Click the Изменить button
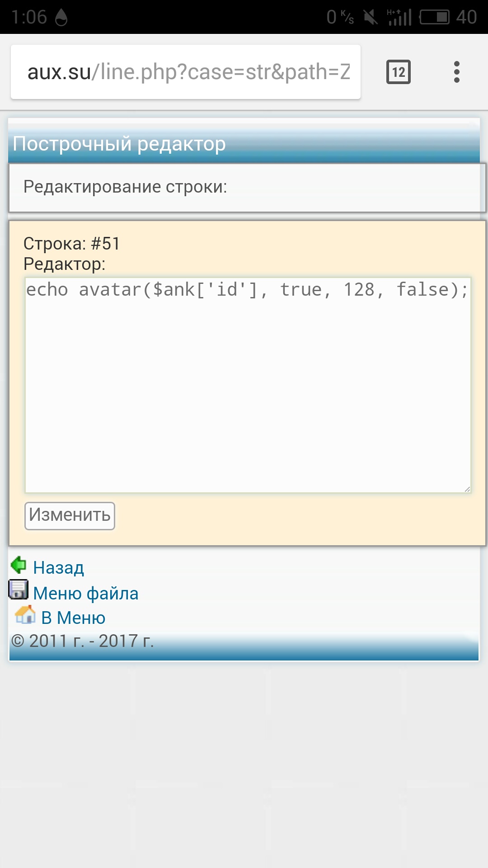 (70, 516)
